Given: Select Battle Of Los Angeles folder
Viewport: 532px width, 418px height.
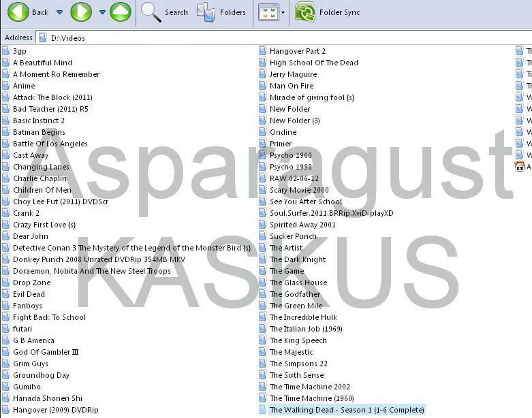Looking at the screenshot, I should (x=50, y=144).
